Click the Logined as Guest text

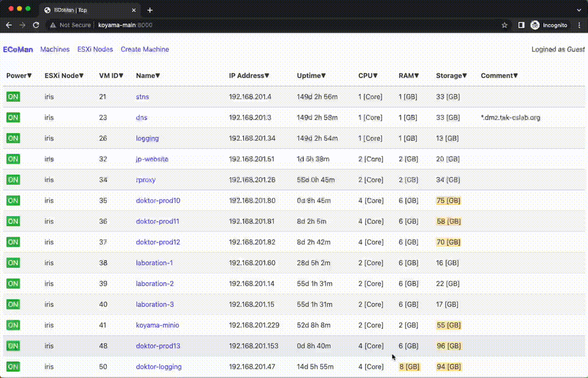click(x=558, y=49)
